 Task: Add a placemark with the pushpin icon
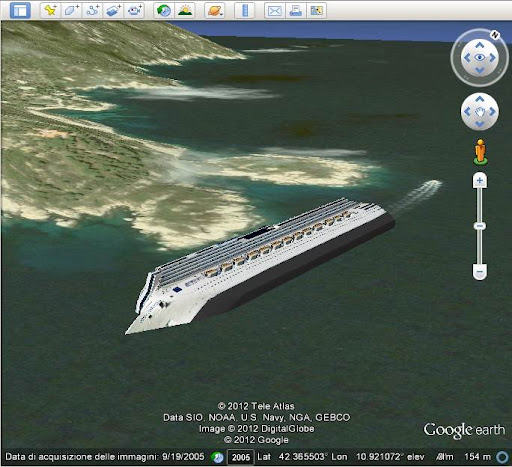tap(50, 10)
